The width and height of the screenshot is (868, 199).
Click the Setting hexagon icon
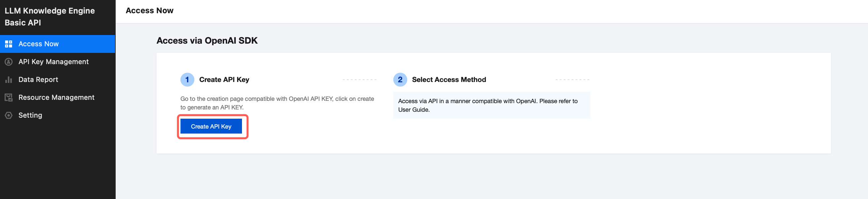click(x=9, y=115)
